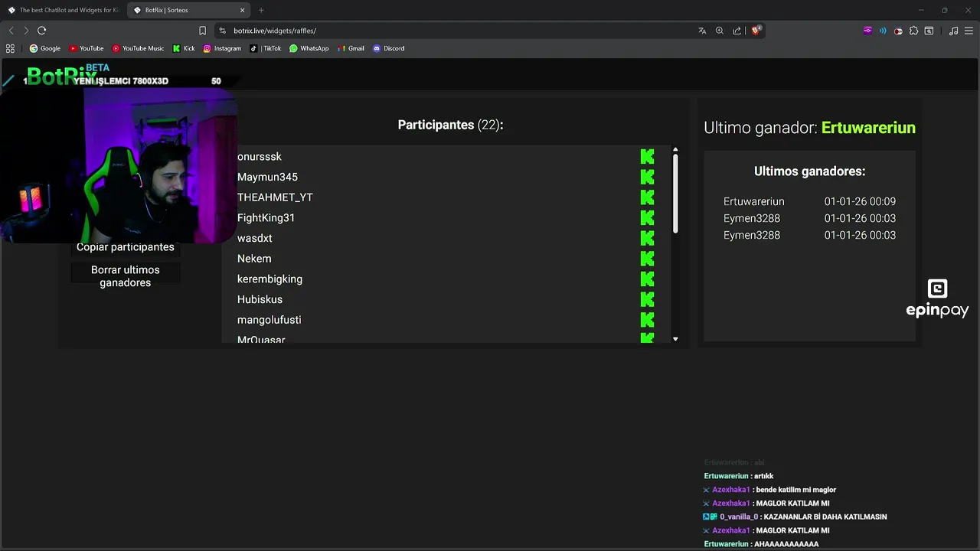The width and height of the screenshot is (980, 551).
Task: Open Brave Shields lion icon
Action: 756,31
